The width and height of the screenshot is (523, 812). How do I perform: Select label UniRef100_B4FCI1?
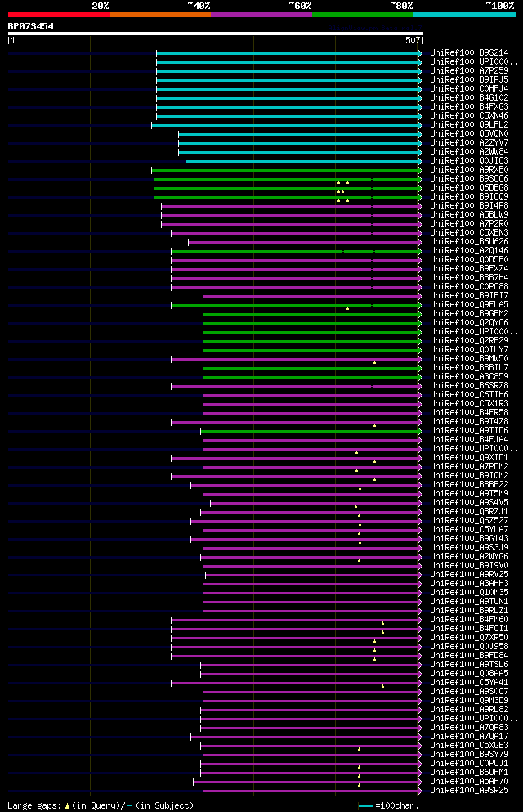point(469,628)
